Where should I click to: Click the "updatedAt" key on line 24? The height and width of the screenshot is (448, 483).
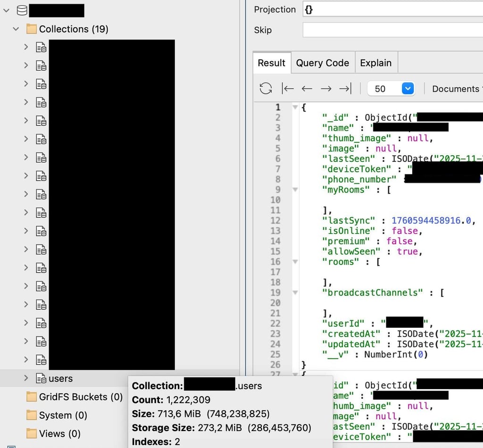coord(351,344)
